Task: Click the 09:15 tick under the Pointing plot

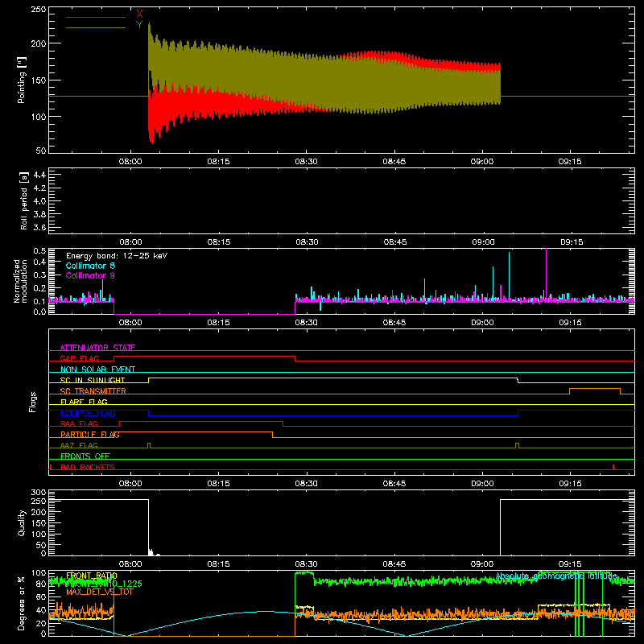Action: coord(570,162)
